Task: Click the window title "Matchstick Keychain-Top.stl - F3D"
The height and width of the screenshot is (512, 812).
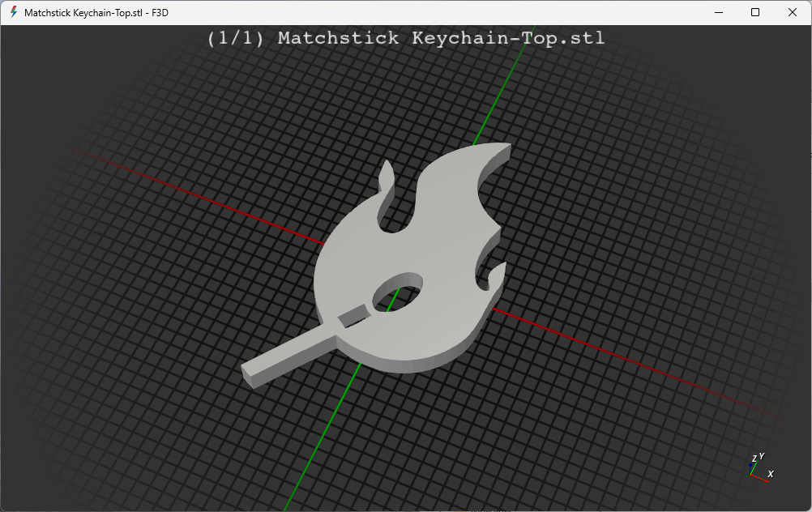Action: pos(96,13)
